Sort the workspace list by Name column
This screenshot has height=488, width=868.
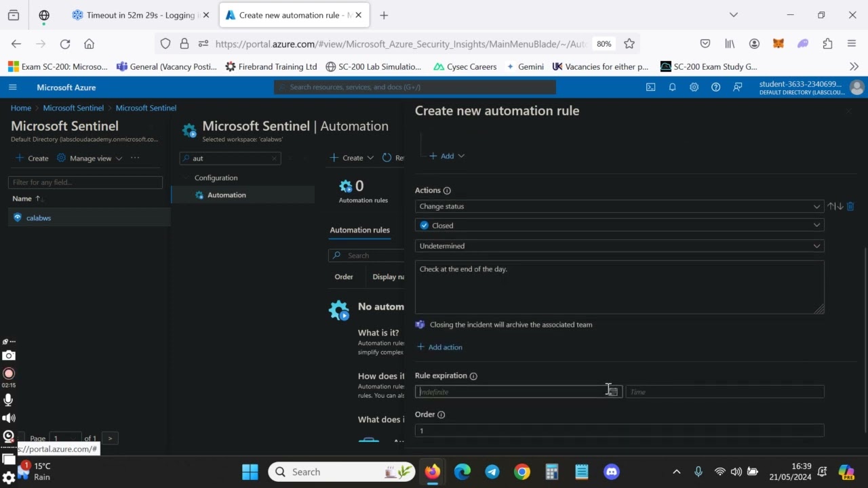click(x=26, y=199)
